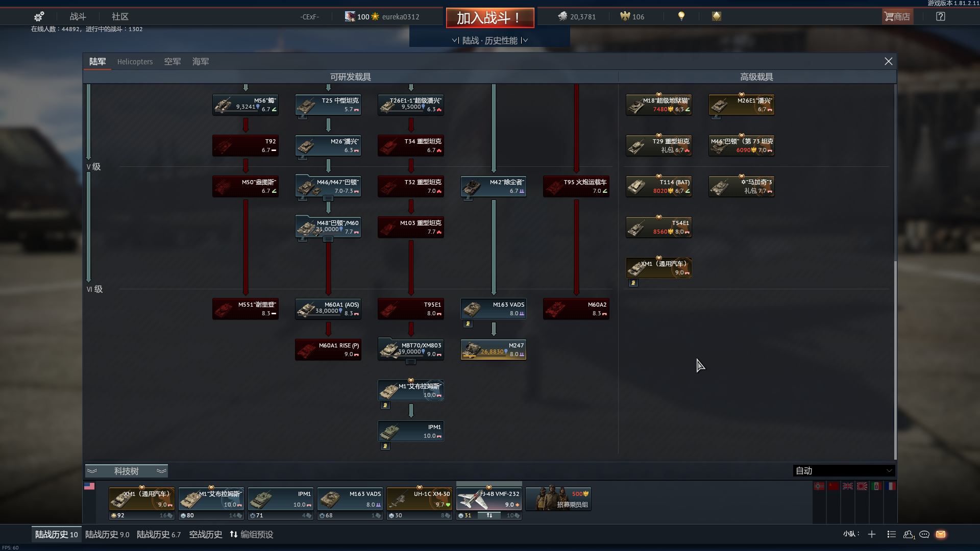Viewport: 980px width, 551px height.
Task: Click the 加入战斗 button
Action: coord(490,18)
